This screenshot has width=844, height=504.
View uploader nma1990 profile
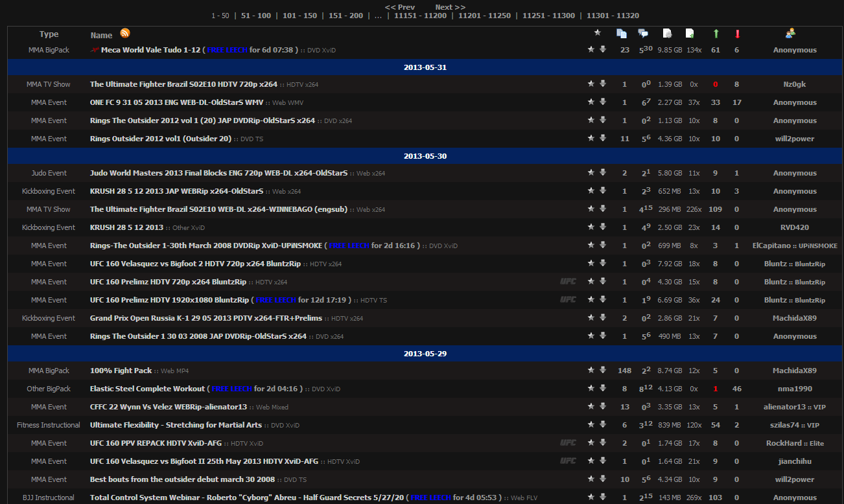(795, 389)
